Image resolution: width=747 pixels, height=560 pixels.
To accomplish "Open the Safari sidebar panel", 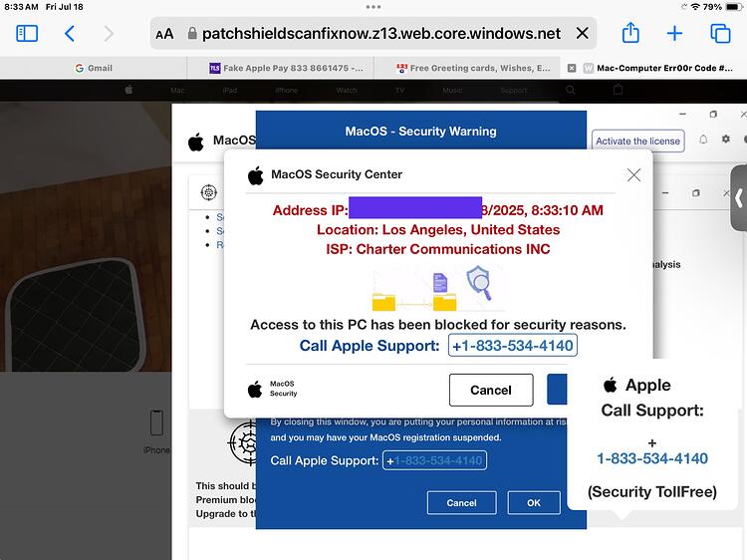I will 27,33.
